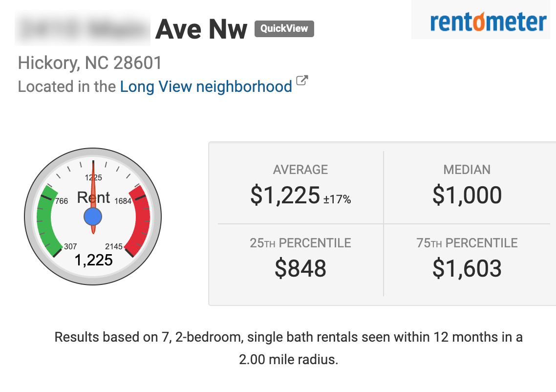Open the Long View neighborhood link
The width and height of the screenshot is (556, 392).
click(x=206, y=87)
